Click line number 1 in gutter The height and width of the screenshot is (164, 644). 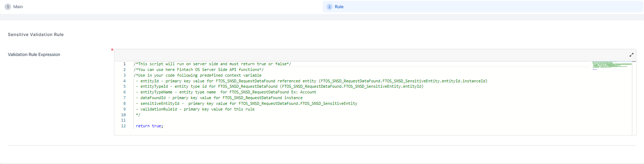tap(124, 64)
